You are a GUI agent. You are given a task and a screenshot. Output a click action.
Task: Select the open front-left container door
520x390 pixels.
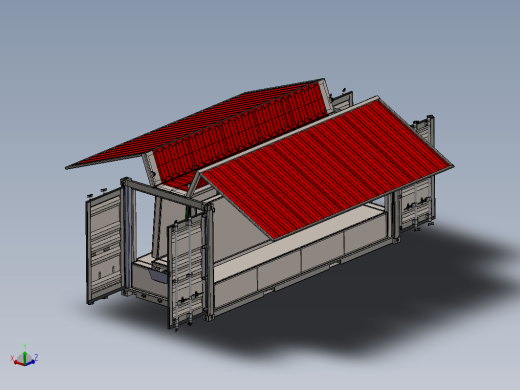pos(105,245)
